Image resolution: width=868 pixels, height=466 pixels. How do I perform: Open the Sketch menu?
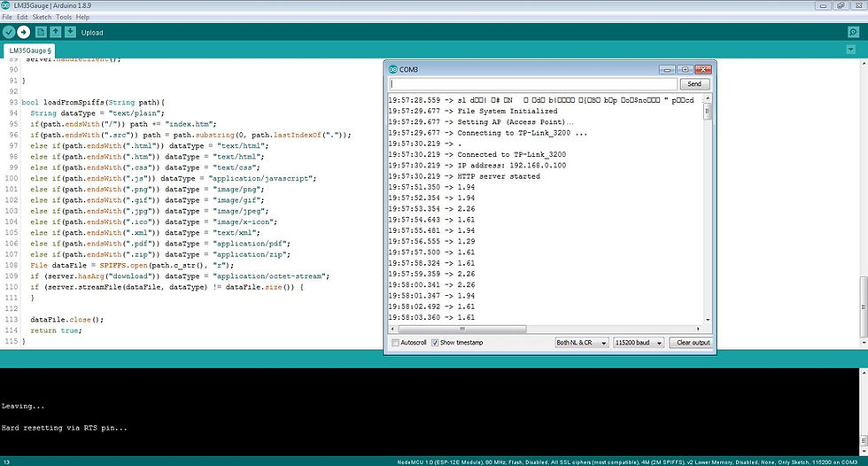click(42, 17)
